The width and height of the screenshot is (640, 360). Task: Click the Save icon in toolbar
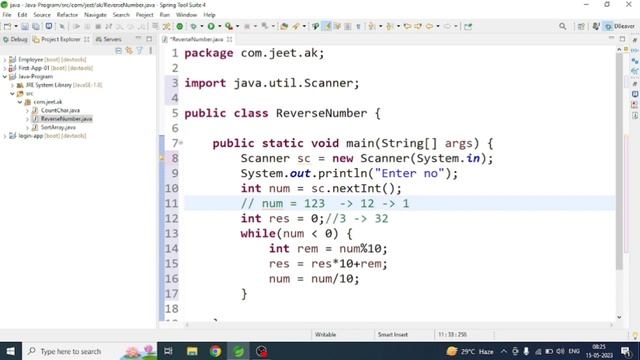click(25, 27)
